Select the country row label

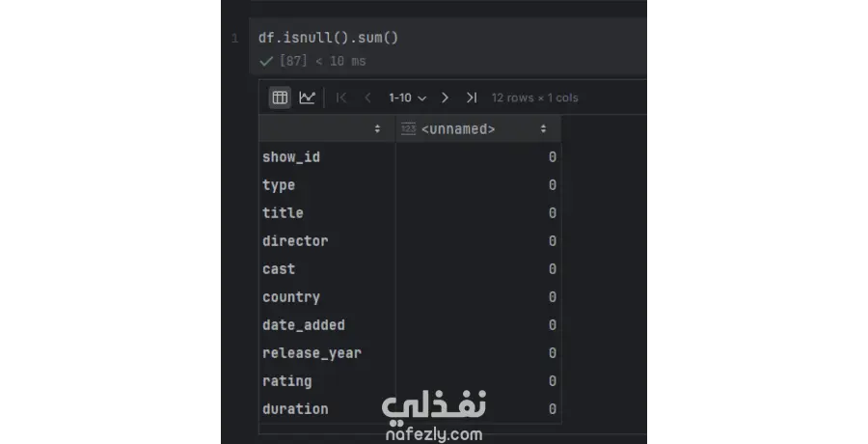(291, 297)
